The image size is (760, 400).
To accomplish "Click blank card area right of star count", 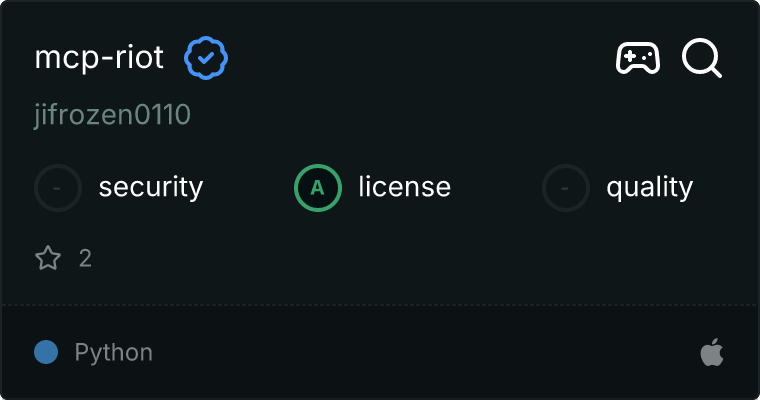I will point(400,259).
